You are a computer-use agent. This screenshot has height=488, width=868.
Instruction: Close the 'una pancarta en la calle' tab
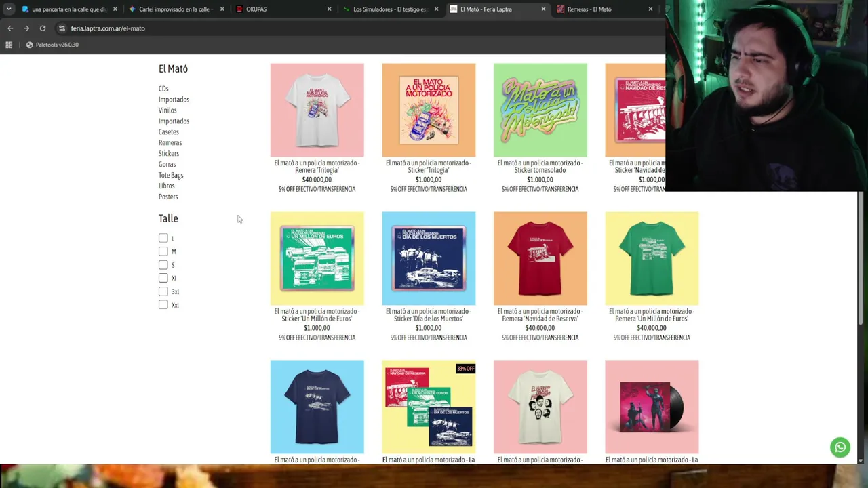[x=115, y=9]
